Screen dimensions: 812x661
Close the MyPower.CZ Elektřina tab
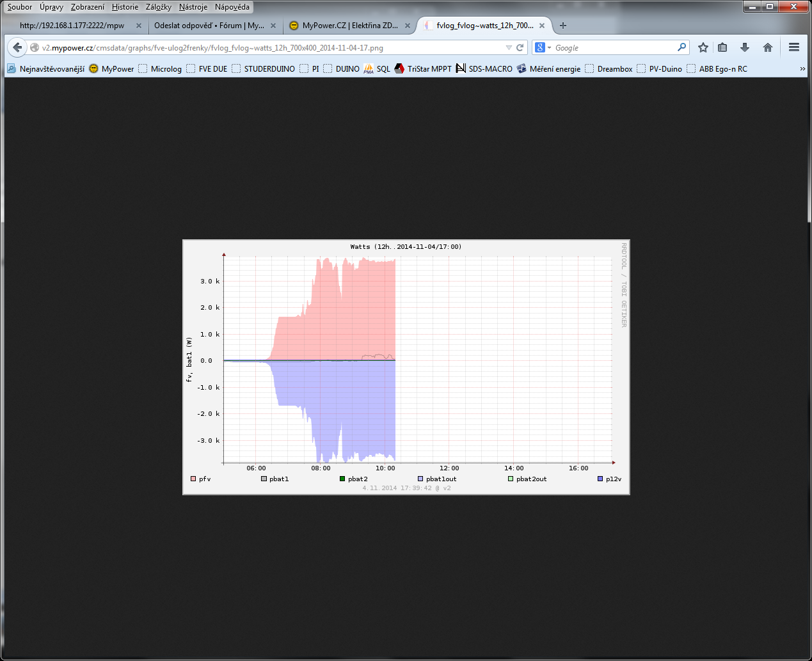point(408,26)
